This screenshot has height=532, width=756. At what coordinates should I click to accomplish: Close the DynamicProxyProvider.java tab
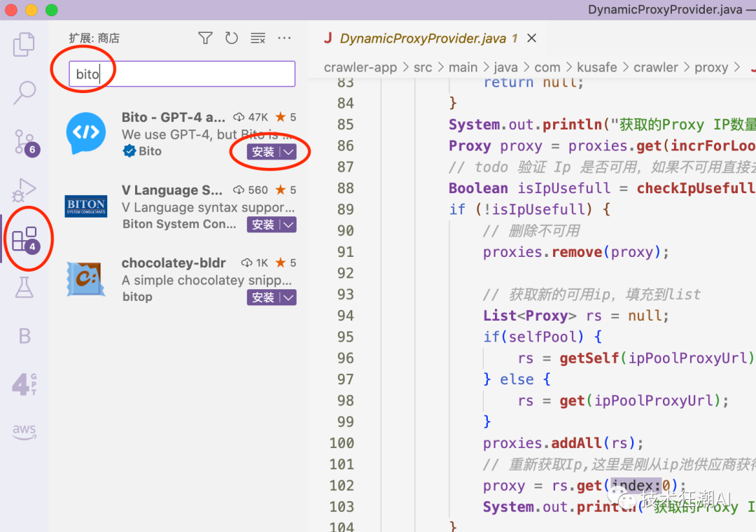point(532,38)
